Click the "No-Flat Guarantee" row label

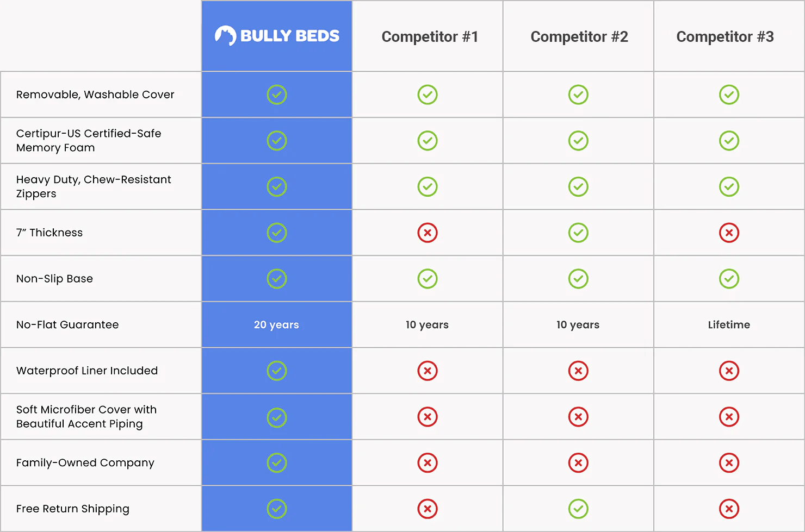67,324
